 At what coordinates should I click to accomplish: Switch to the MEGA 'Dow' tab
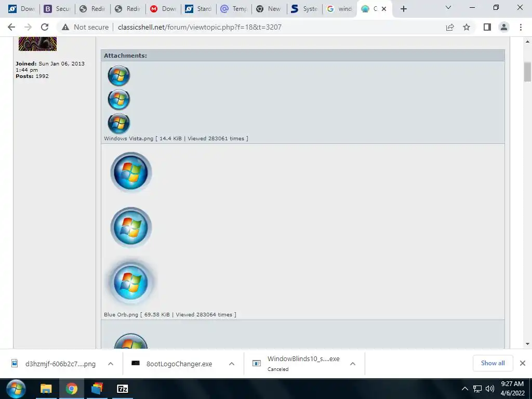click(x=163, y=9)
